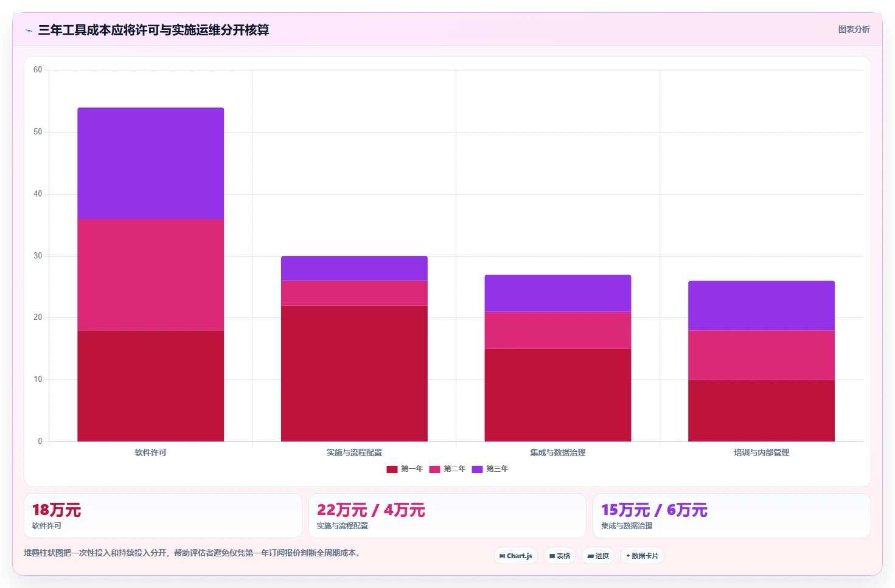Click the 实施与流程配置 second-year pink segment
This screenshot has height=588, width=895.
354,292
